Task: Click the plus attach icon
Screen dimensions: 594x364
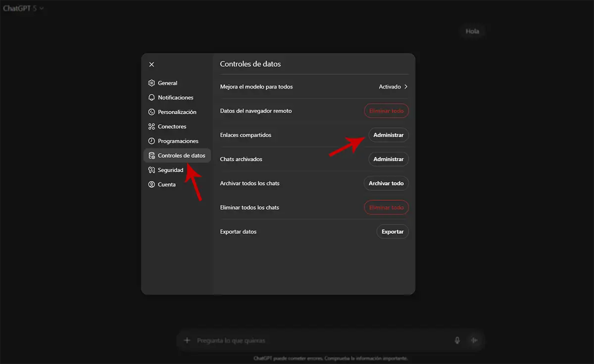Action: pyautogui.click(x=187, y=340)
